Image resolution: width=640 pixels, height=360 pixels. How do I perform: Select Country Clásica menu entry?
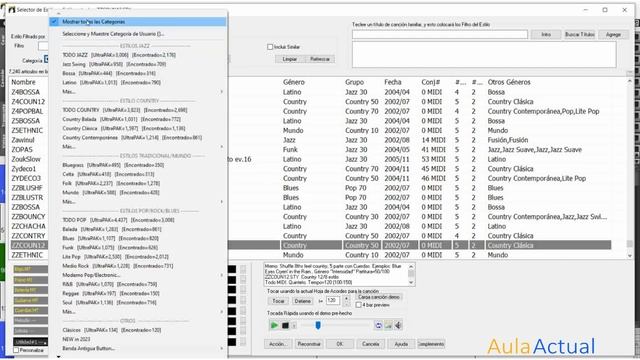138,128
